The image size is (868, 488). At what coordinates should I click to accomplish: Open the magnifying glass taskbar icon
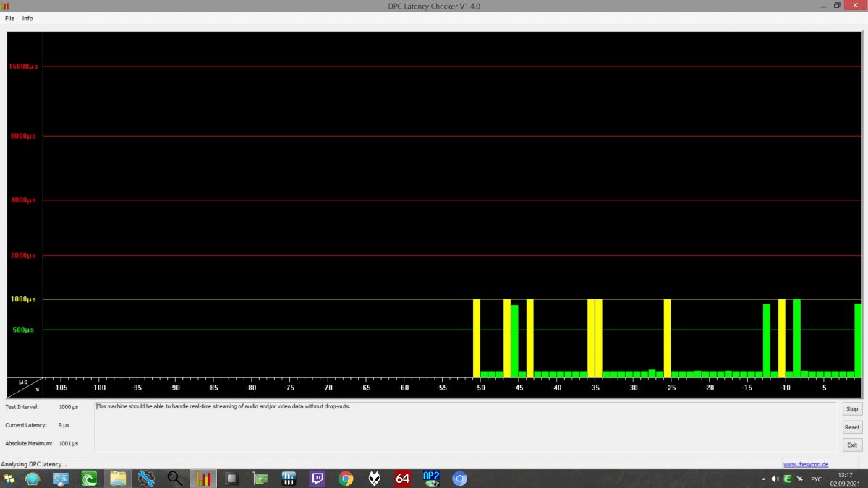tap(175, 479)
